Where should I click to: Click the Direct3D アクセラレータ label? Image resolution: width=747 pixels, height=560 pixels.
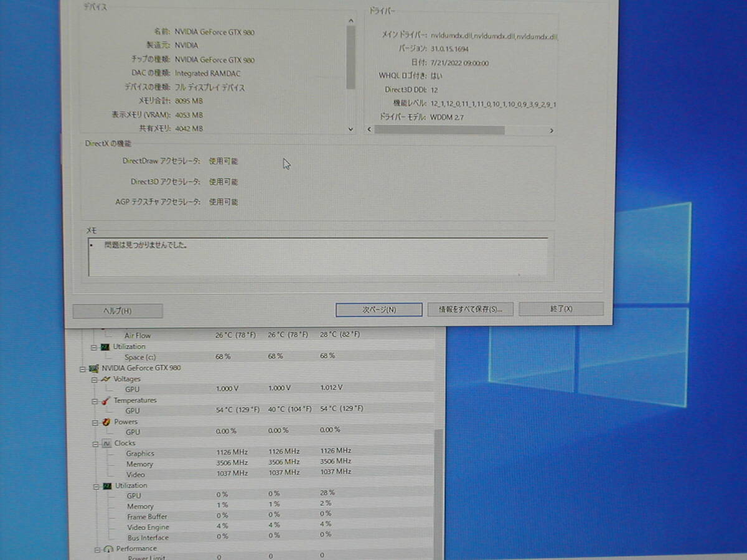click(x=165, y=182)
